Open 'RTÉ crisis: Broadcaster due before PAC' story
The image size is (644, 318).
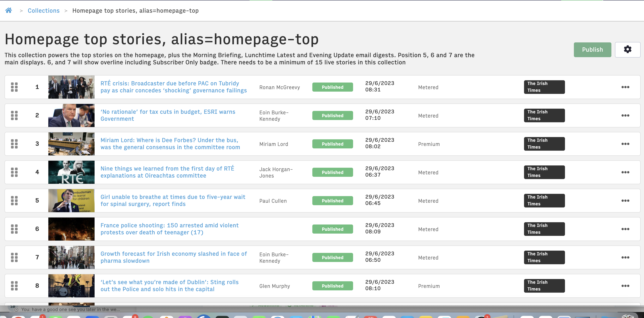173,87
